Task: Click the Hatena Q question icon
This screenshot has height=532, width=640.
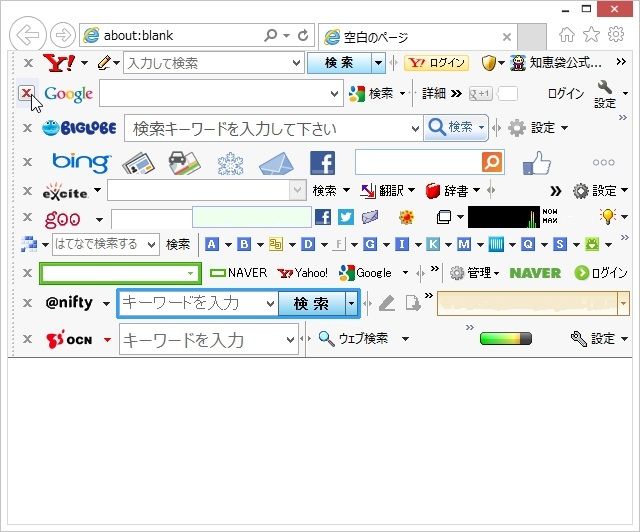Action: click(x=528, y=244)
